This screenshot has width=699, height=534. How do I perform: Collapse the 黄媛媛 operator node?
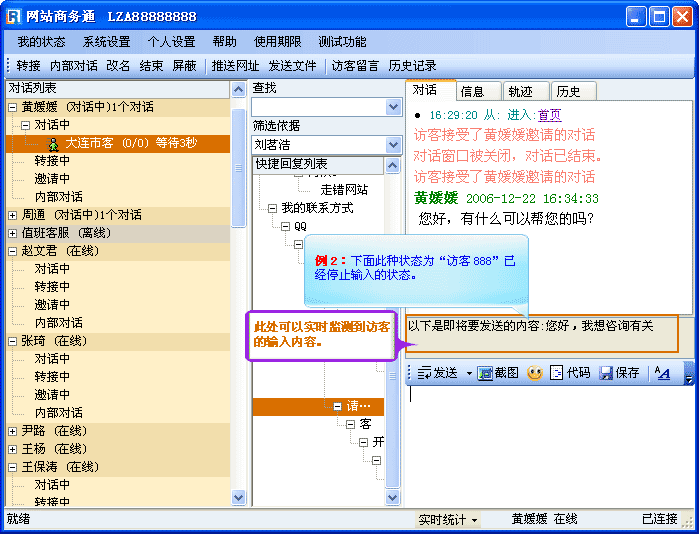point(12,107)
